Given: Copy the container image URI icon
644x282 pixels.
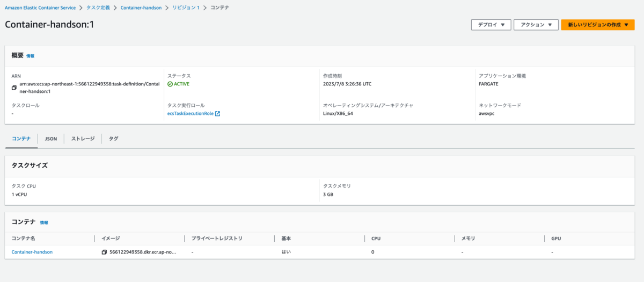Looking at the screenshot, I should (104, 252).
